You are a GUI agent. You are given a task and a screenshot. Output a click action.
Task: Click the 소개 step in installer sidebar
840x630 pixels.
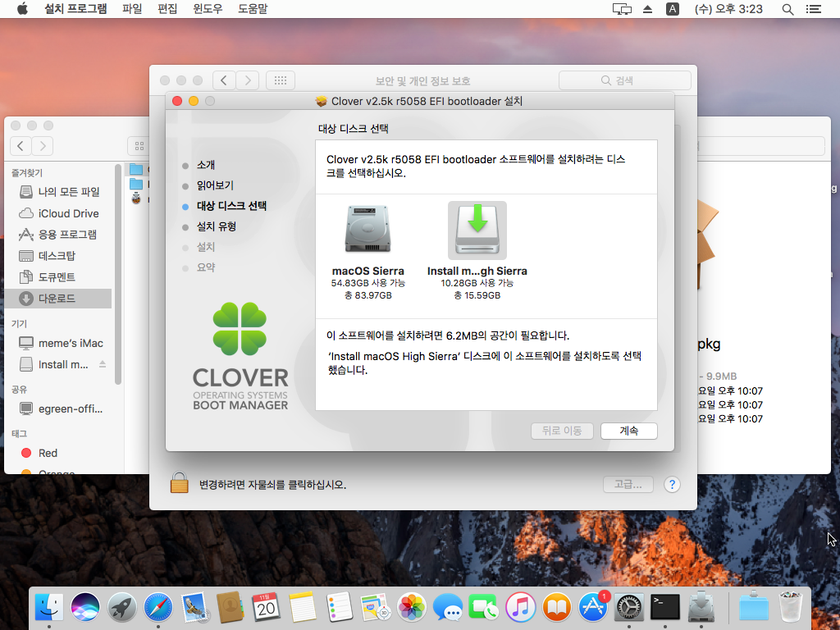(206, 165)
